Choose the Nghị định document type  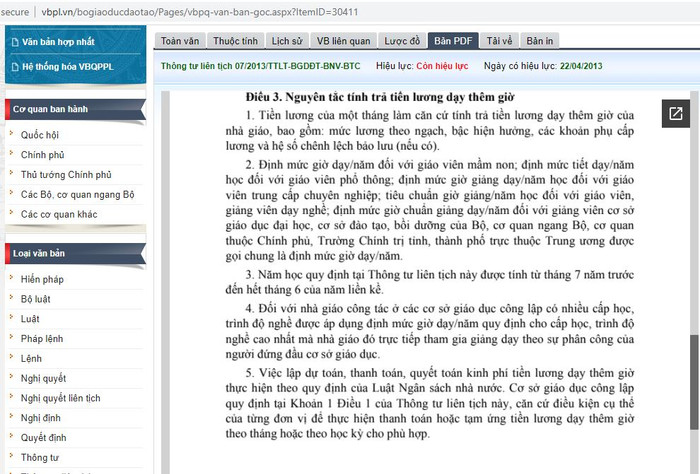point(41,418)
